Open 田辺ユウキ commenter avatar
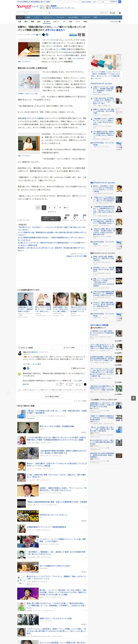 [20, 353]
